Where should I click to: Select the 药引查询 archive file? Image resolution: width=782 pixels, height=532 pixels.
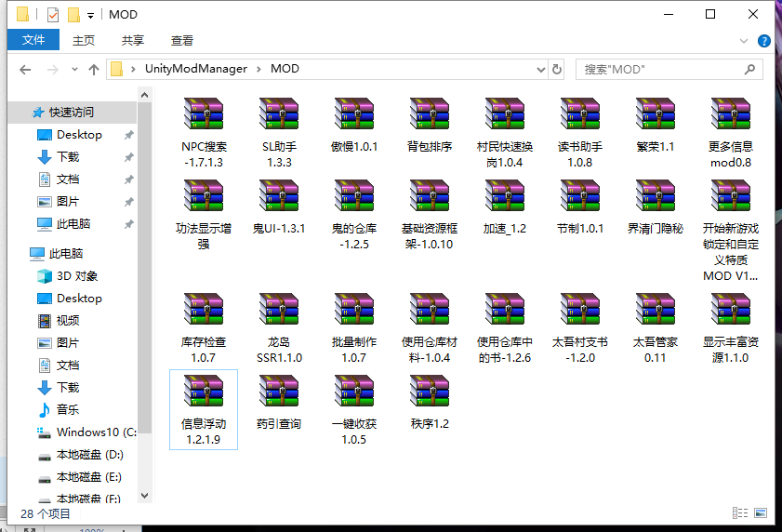(x=279, y=402)
